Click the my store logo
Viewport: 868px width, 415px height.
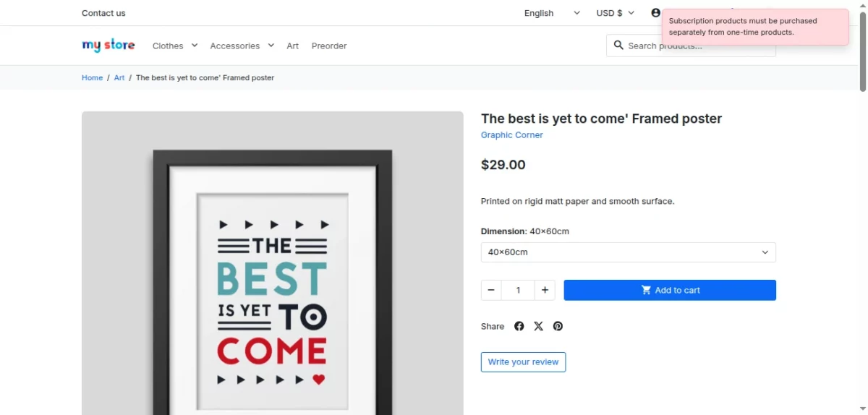(x=109, y=46)
